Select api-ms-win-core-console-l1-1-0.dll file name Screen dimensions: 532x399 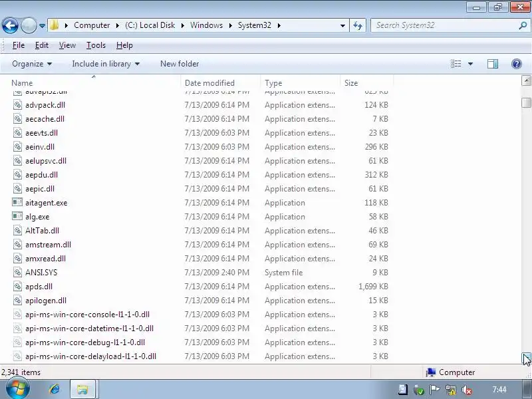click(x=87, y=315)
